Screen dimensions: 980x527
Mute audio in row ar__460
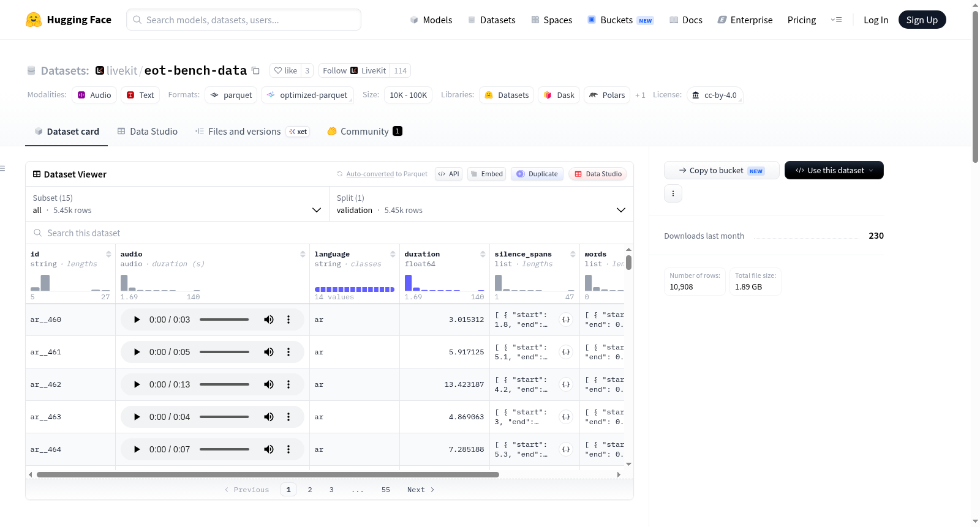[269, 320]
